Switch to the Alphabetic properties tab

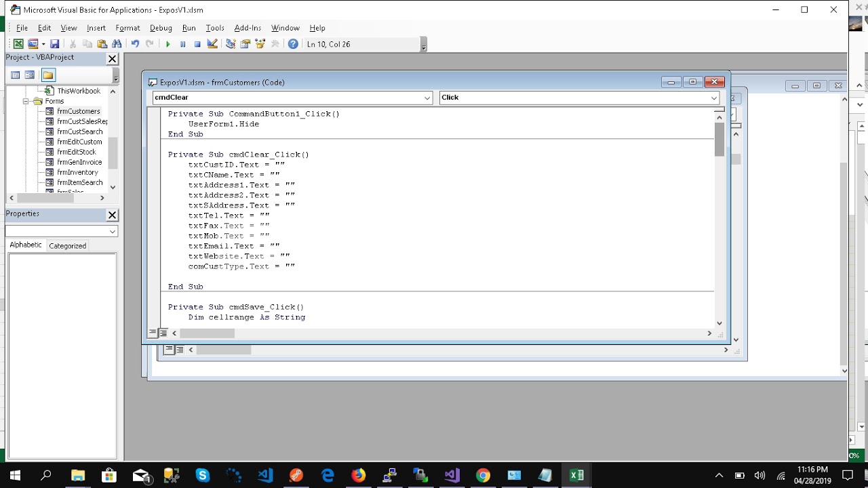point(26,245)
